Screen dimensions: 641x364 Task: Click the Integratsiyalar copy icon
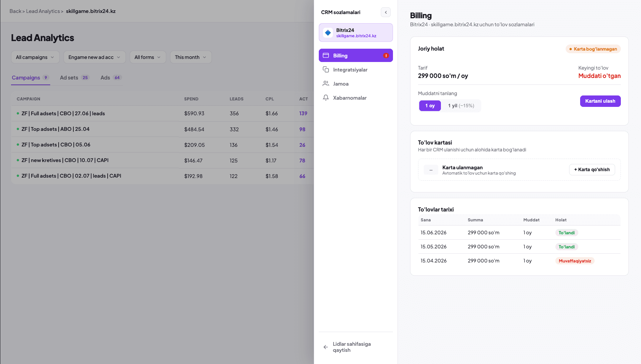(x=326, y=70)
